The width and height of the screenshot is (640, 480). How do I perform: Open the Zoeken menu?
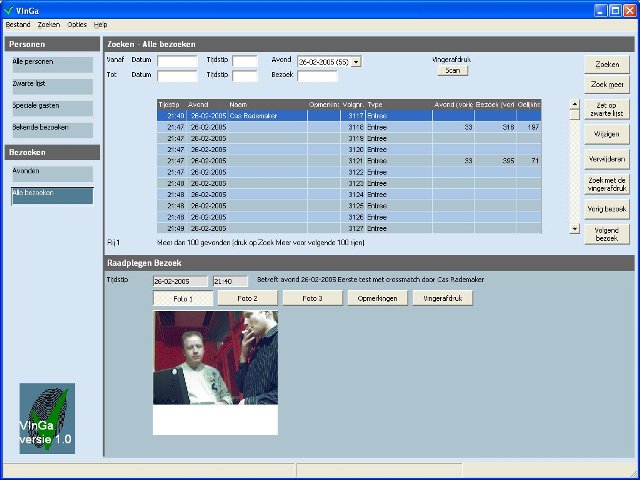pos(49,24)
